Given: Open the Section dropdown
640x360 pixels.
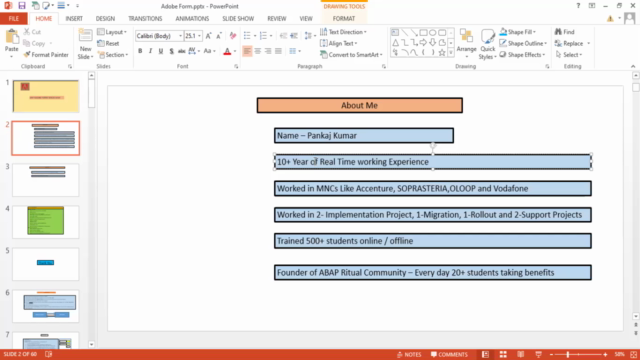Looking at the screenshot, I should [x=113, y=55].
